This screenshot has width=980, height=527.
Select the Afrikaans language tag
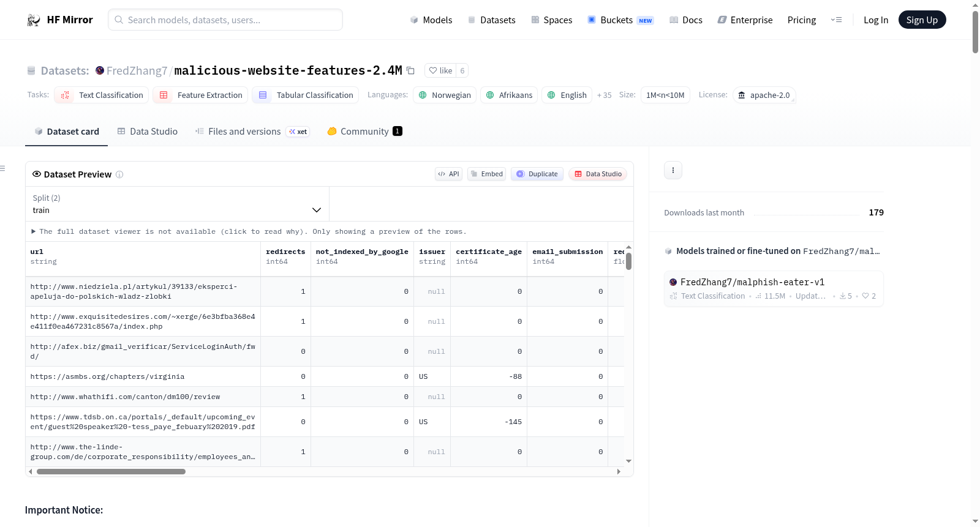pos(509,95)
